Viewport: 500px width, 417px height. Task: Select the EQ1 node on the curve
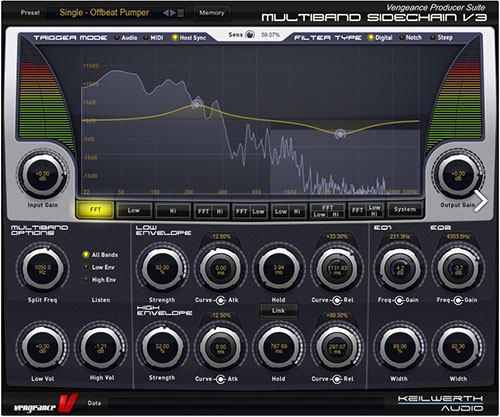(196, 105)
